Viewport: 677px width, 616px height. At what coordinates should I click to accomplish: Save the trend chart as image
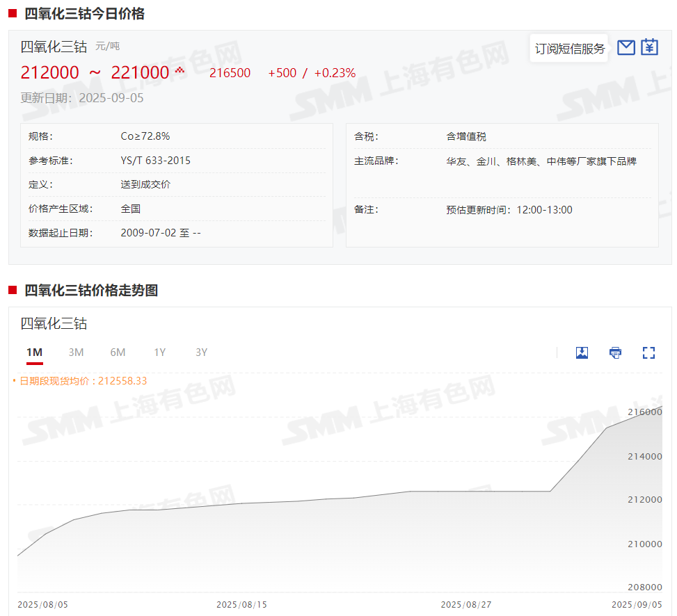[x=582, y=352]
